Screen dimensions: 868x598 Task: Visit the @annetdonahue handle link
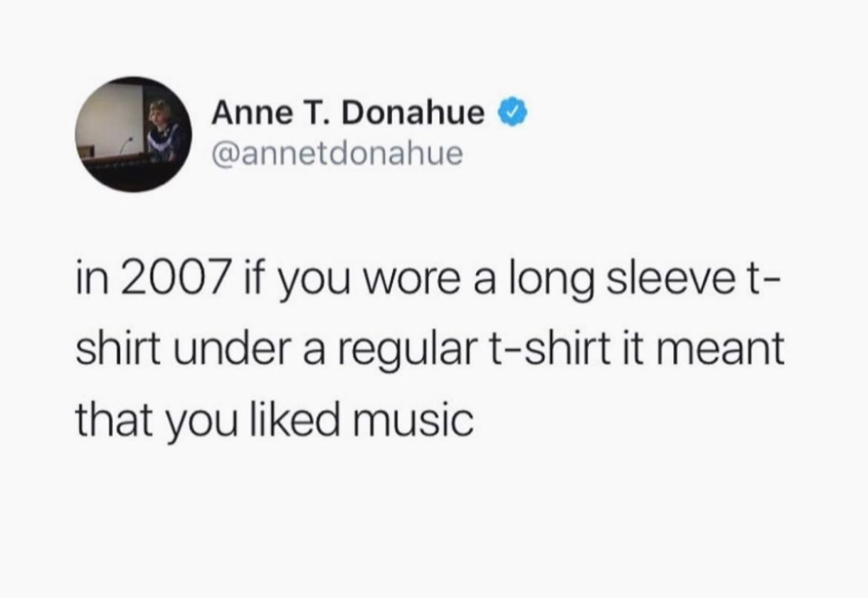pyautogui.click(x=337, y=152)
